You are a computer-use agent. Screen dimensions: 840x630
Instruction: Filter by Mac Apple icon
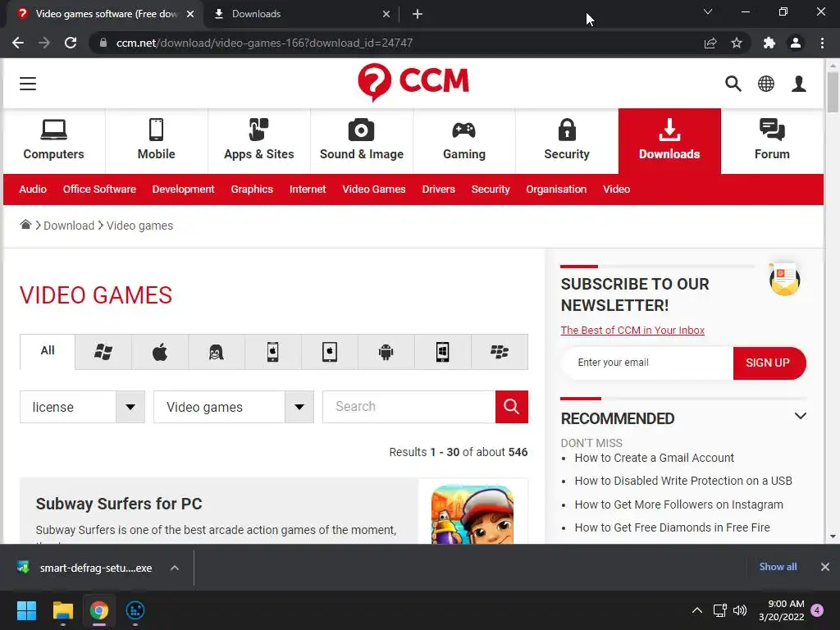coord(160,352)
